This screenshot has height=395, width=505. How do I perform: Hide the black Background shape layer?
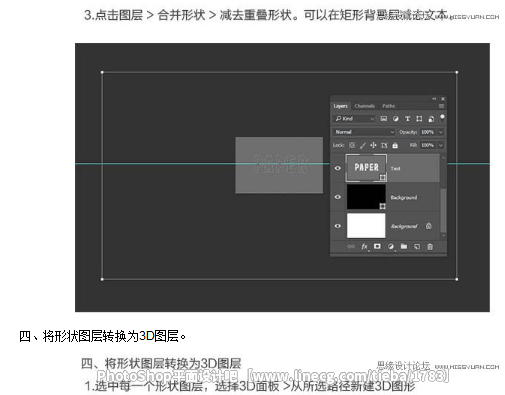click(338, 197)
